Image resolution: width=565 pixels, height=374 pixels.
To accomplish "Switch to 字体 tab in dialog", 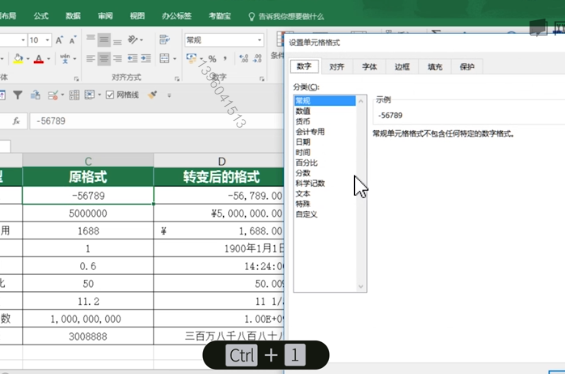I will pyautogui.click(x=369, y=67).
